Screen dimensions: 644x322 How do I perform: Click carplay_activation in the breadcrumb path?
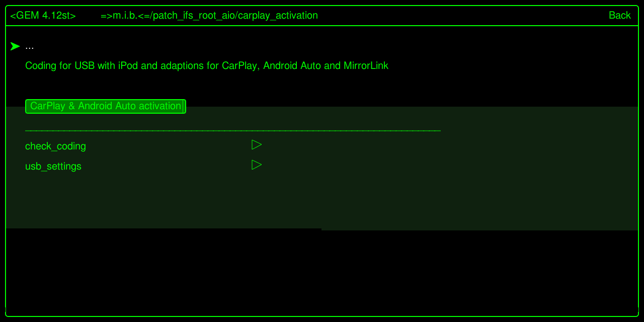click(278, 16)
